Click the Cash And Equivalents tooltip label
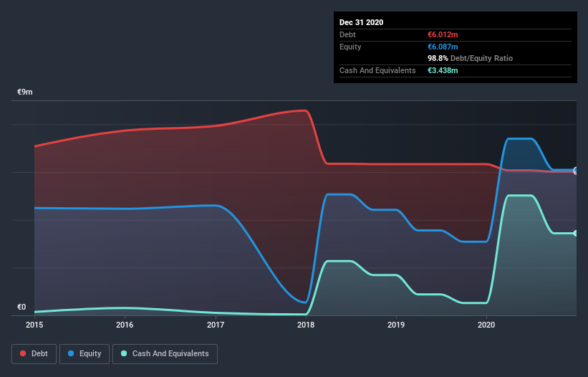 (x=377, y=70)
